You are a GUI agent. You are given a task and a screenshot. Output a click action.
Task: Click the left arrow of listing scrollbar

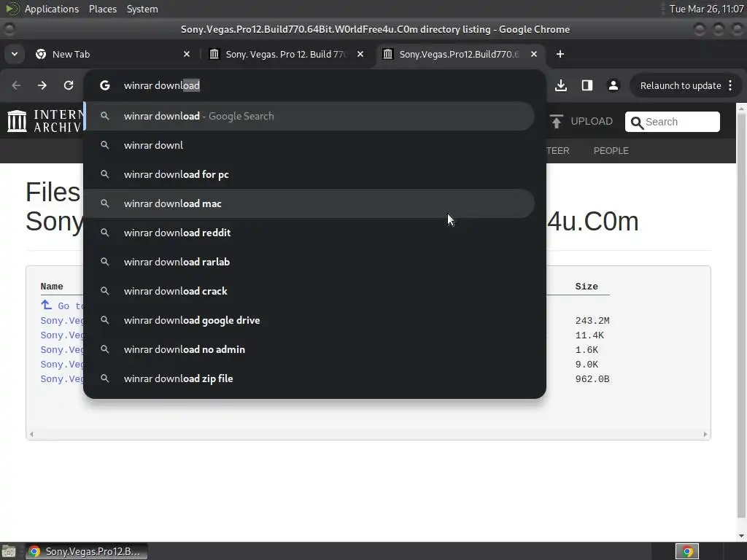pos(31,434)
